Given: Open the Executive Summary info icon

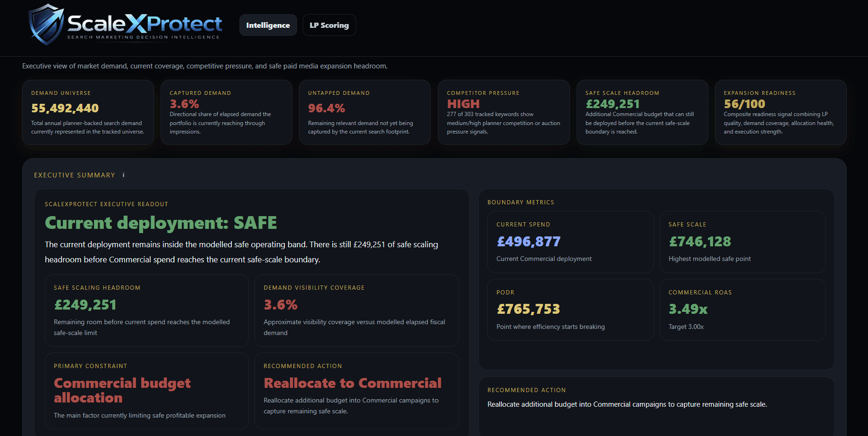Looking at the screenshot, I should [124, 175].
